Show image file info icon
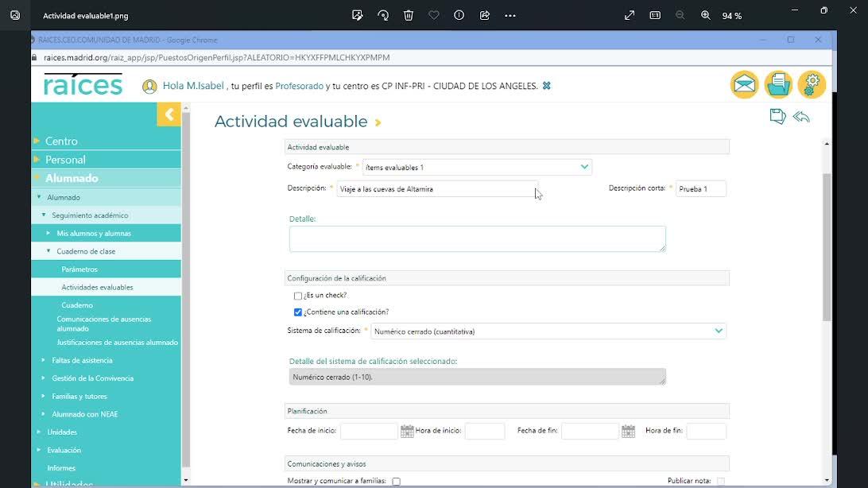This screenshot has height=488, width=868. (x=459, y=15)
